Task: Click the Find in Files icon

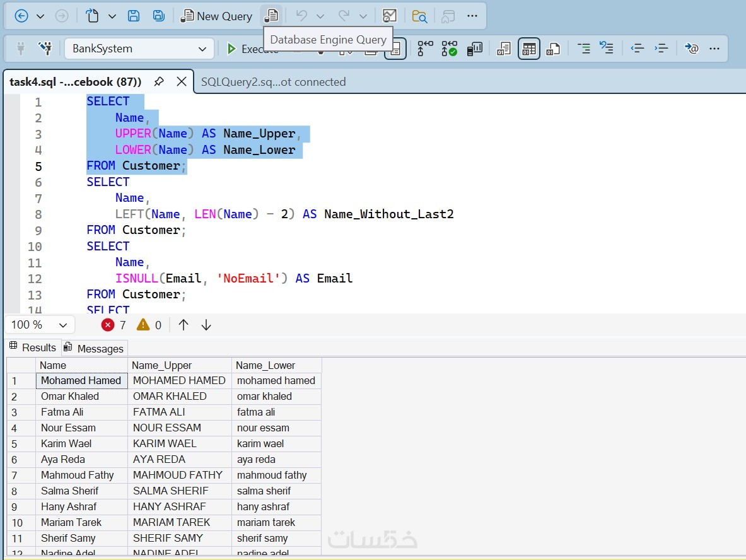Action: 419,16
